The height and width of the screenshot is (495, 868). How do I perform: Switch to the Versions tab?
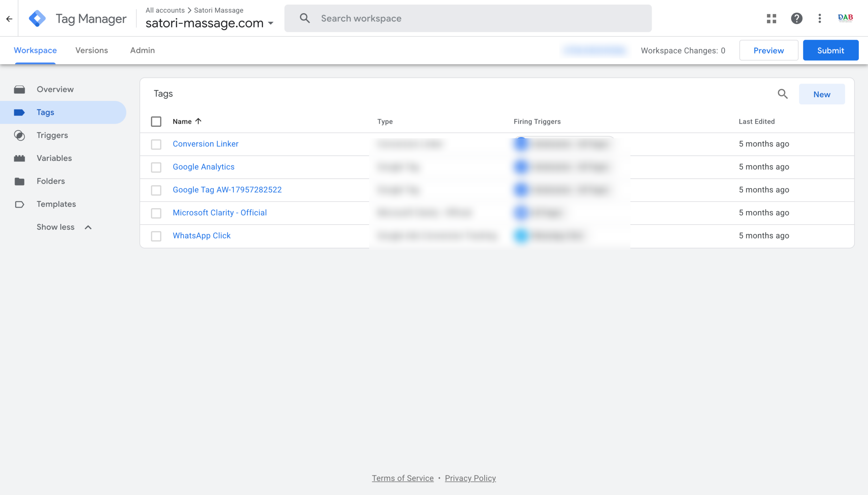point(92,50)
